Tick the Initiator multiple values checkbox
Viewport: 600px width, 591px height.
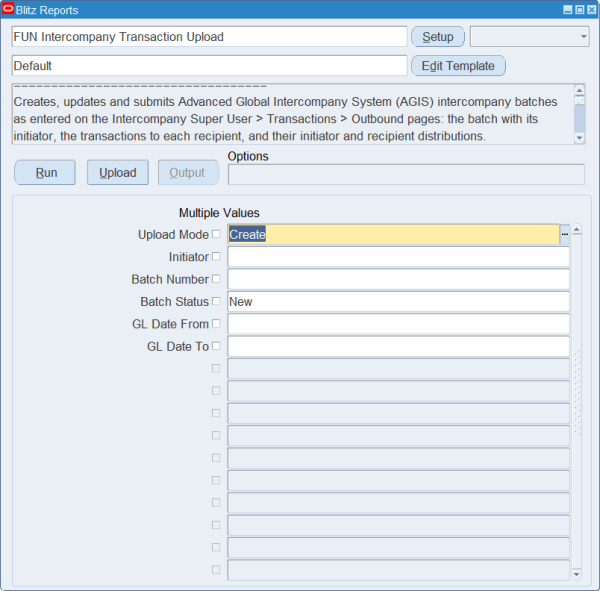coord(216,256)
